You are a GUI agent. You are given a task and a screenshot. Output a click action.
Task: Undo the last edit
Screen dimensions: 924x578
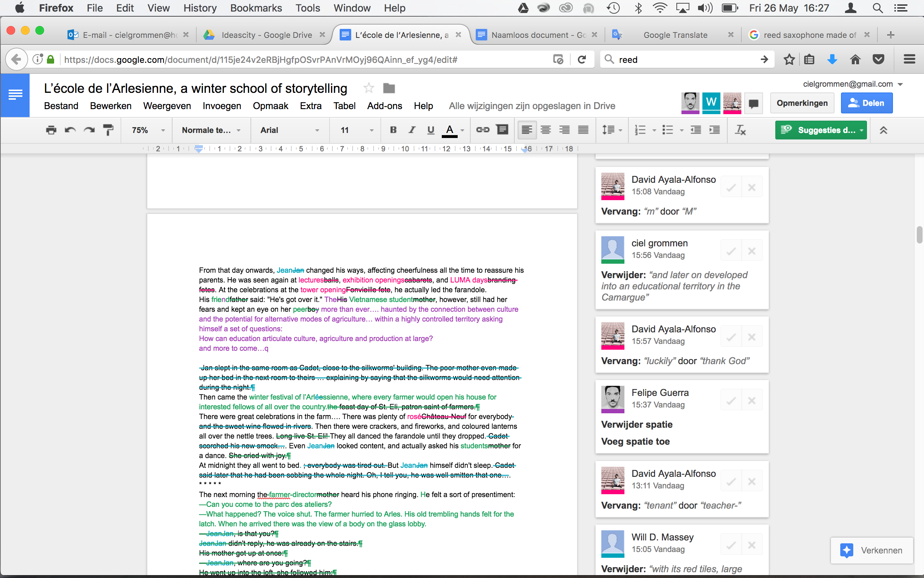click(70, 130)
